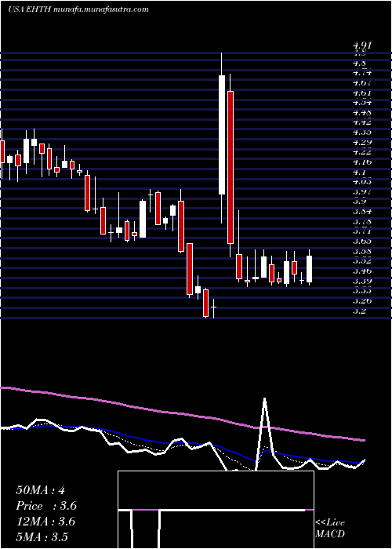392x549 pixels.
Task: Click the 3.39 price axis label
Action: pyautogui.click(x=362, y=281)
